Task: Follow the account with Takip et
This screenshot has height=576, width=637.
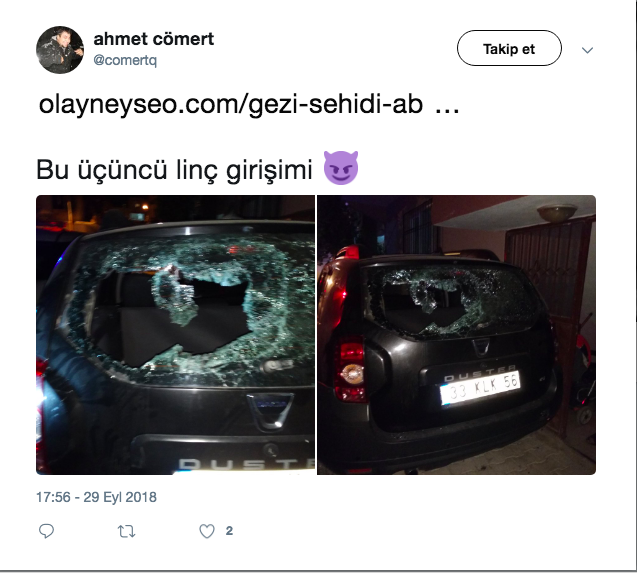Action: [509, 48]
